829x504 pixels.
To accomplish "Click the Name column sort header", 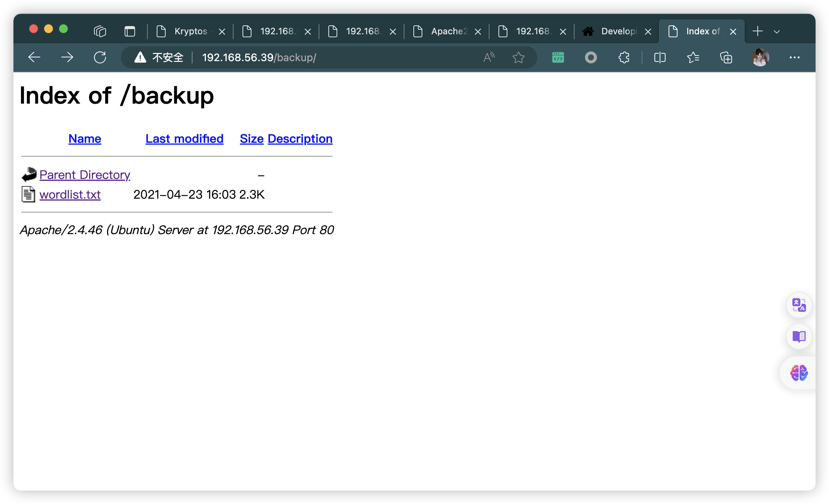I will pos(85,138).
